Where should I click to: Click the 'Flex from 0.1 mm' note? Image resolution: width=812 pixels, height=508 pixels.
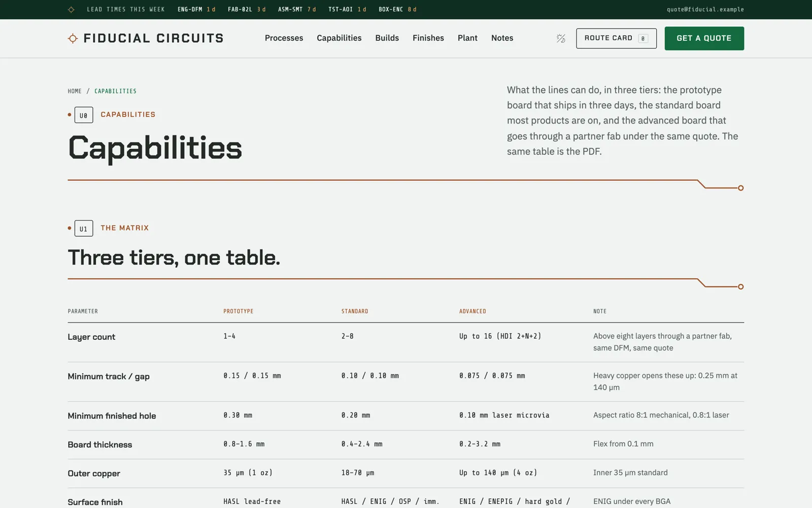click(623, 444)
